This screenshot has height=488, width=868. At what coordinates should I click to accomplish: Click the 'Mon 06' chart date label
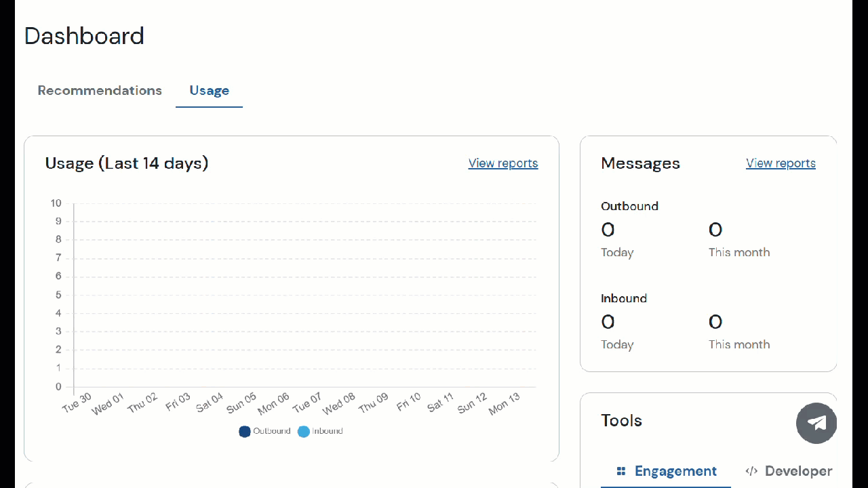pos(273,403)
